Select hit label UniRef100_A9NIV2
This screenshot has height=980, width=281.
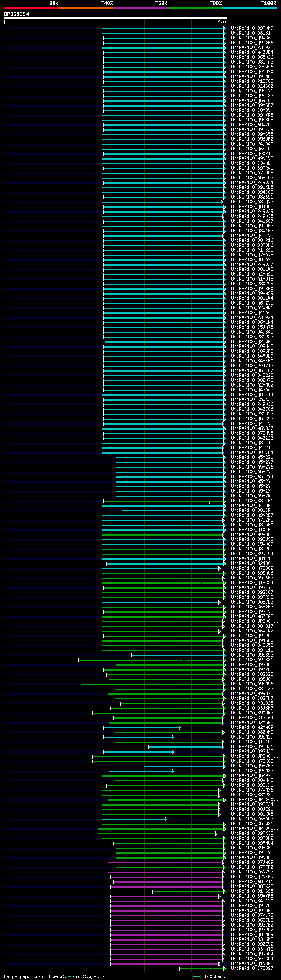tap(252, 158)
